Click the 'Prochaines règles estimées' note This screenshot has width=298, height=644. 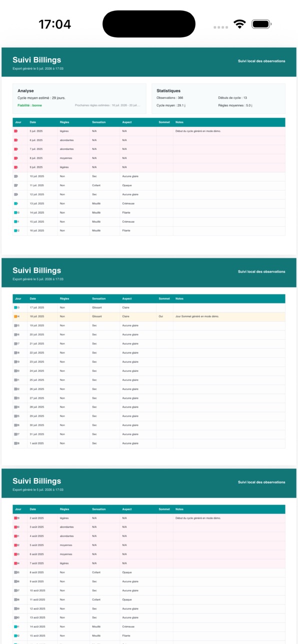coord(107,105)
